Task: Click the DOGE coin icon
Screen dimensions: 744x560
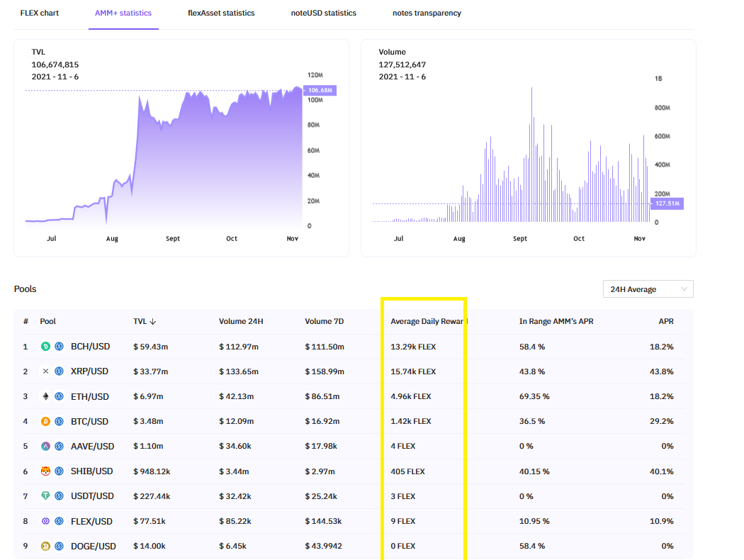Action: (x=45, y=547)
